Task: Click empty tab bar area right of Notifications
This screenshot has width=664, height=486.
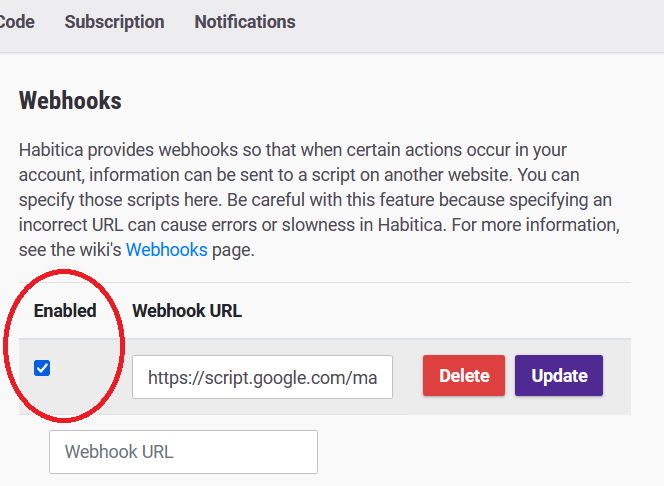Action: click(x=480, y=22)
